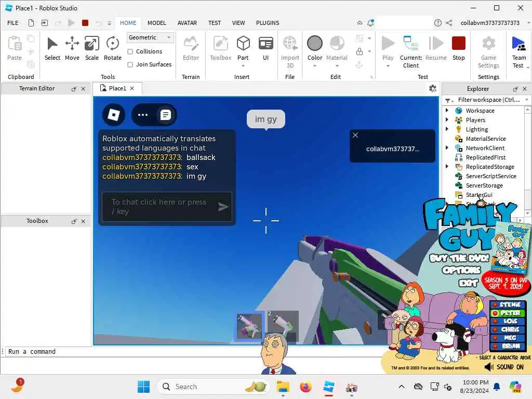Expand the Workspace node
The height and width of the screenshot is (399, 532).
click(x=447, y=110)
